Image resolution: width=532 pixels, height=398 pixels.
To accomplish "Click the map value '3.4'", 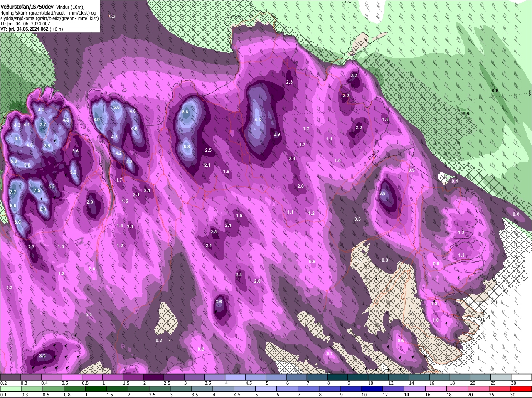I will [75, 151].
